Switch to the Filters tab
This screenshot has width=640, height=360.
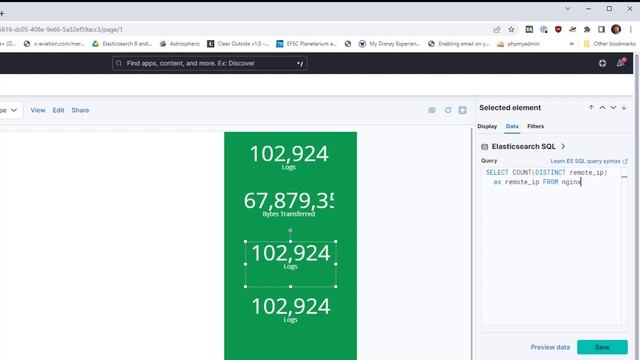[x=536, y=127]
